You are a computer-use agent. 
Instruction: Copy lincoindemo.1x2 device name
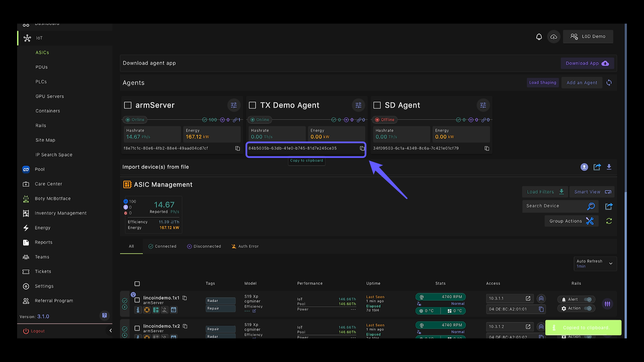(185, 326)
